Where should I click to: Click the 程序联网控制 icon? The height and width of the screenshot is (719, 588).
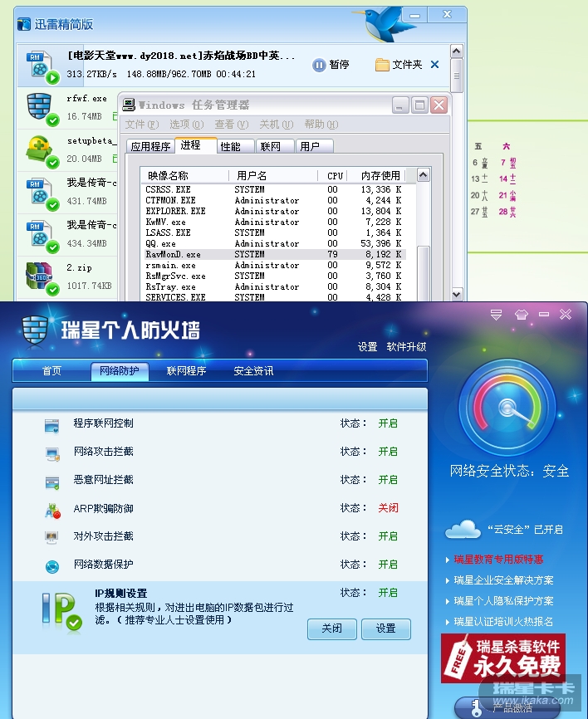pyautogui.click(x=51, y=426)
